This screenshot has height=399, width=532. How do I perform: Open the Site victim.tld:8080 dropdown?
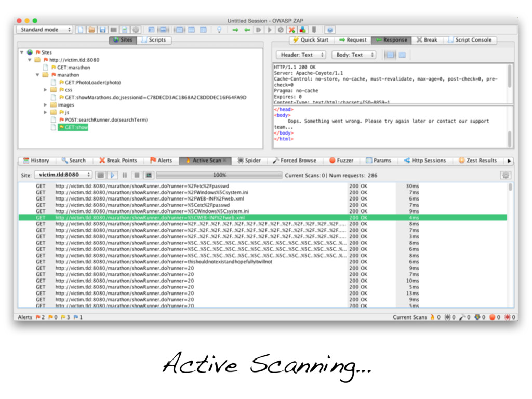click(63, 175)
